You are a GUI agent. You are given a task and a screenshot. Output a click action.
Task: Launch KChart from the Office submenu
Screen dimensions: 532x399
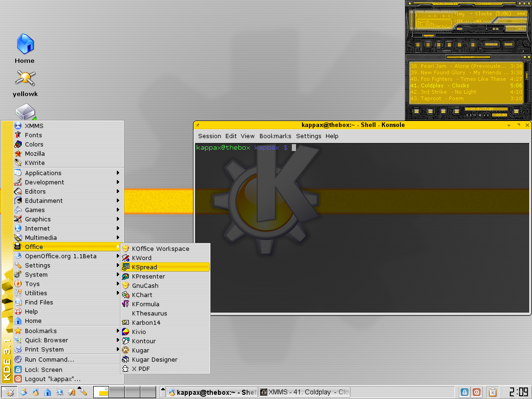point(165,295)
